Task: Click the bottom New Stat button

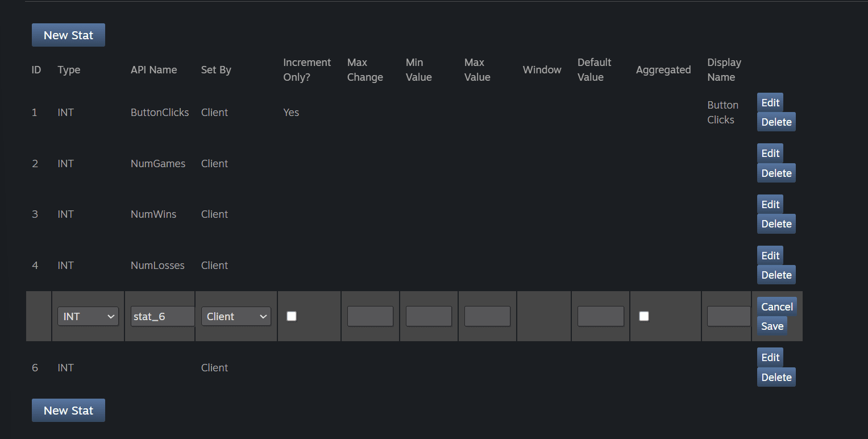Action: (68, 410)
